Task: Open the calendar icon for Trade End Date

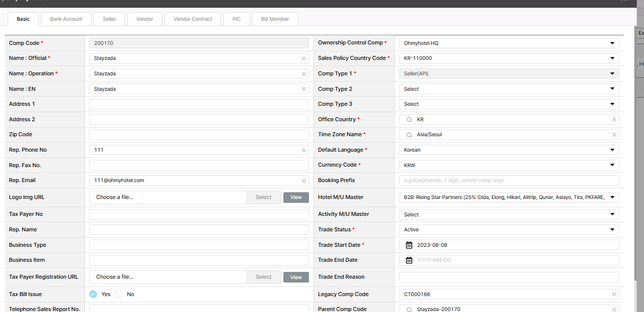Action: [x=409, y=260]
